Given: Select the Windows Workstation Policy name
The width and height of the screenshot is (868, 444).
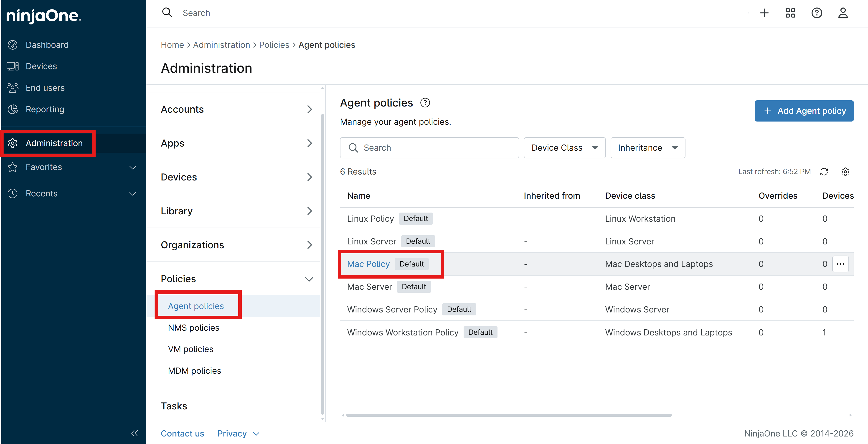Looking at the screenshot, I should [x=403, y=332].
